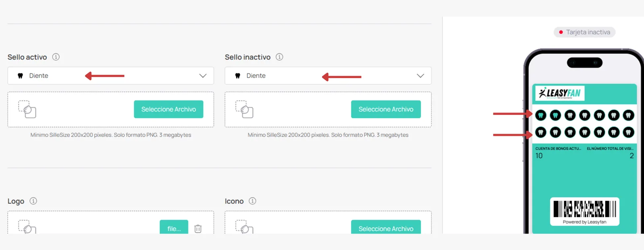This screenshot has width=644, height=250.
Task: Click the file size hint under Sello inactivo
Action: pos(328,135)
